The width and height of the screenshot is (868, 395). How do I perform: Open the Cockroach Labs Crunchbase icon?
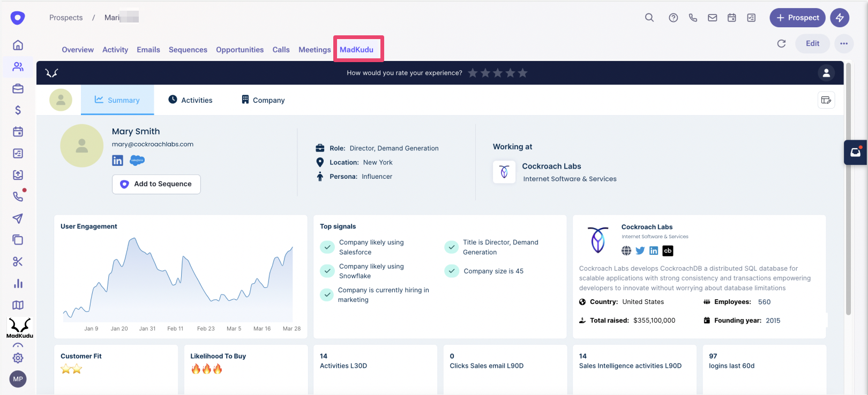668,250
